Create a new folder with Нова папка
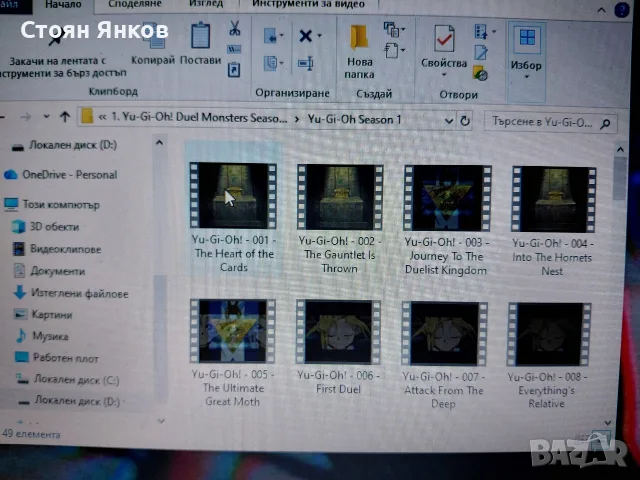The image size is (640, 480). 359,52
